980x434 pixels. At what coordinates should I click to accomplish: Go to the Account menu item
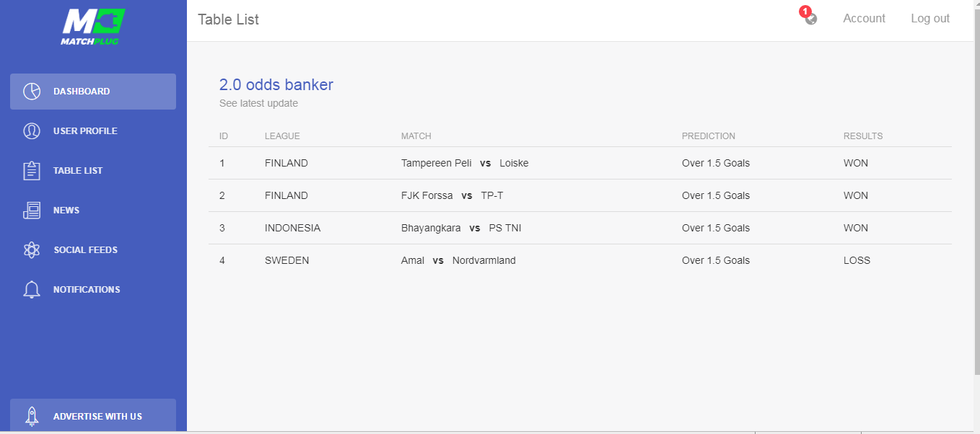[864, 19]
